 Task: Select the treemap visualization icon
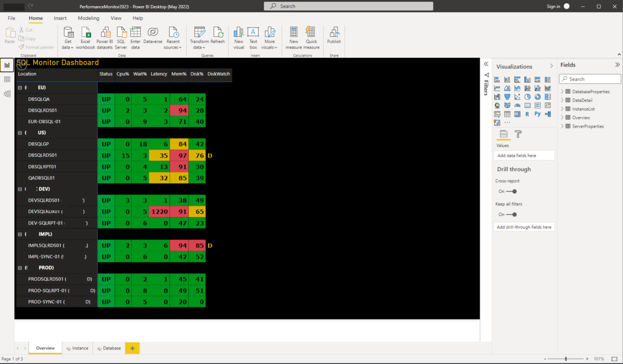(548, 96)
